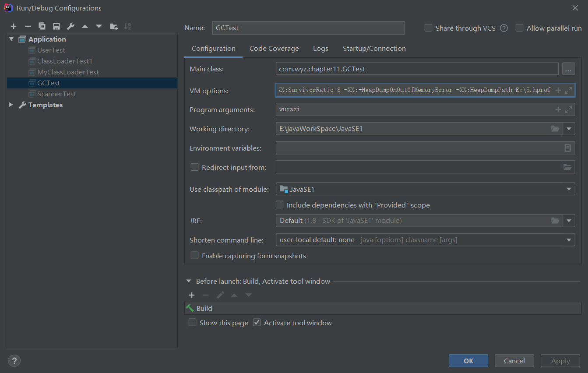Enable Allow parallel run checkbox

point(520,28)
